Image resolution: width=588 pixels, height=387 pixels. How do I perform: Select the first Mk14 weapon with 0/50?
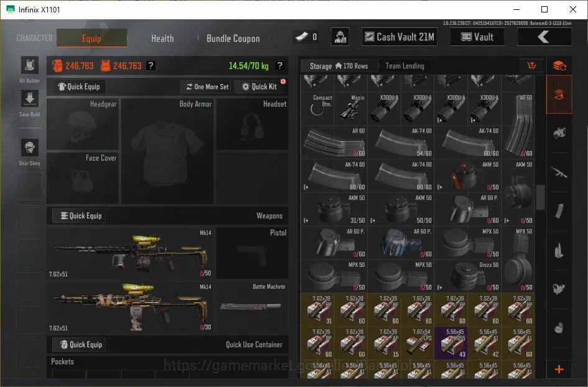[131, 253]
